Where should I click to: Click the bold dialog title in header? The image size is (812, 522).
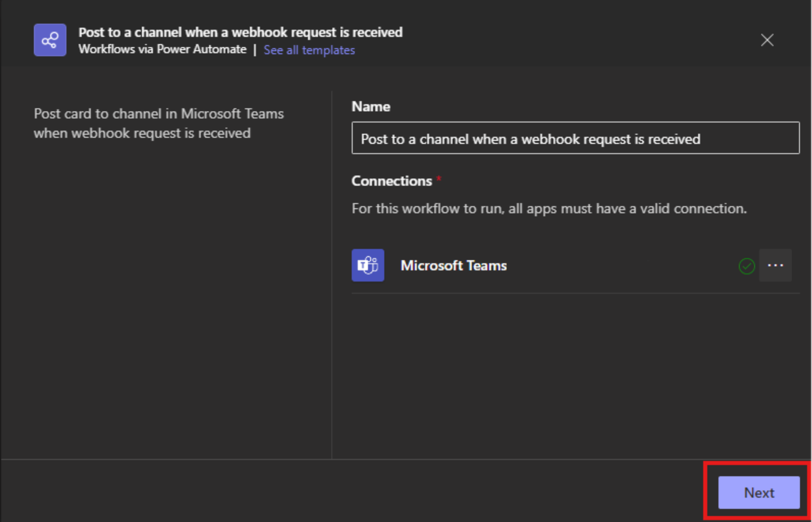240,32
